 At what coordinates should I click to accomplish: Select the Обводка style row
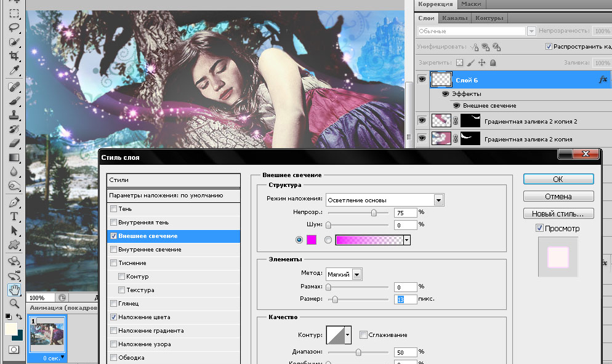(173, 358)
